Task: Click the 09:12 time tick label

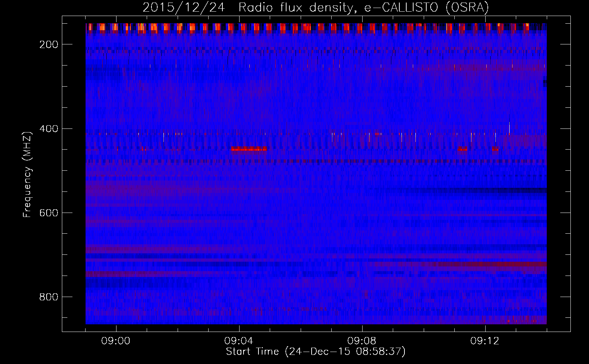Action: tap(485, 341)
